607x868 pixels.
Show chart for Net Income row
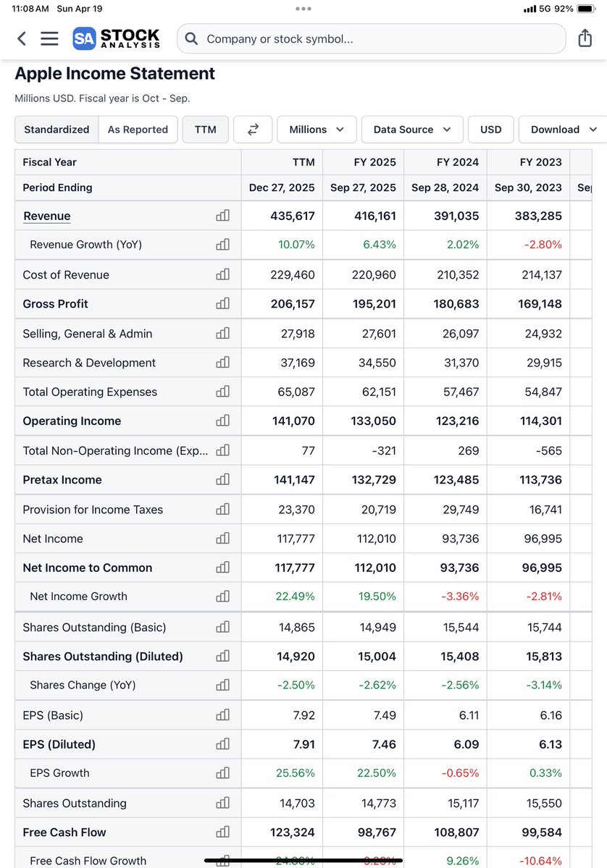(222, 538)
